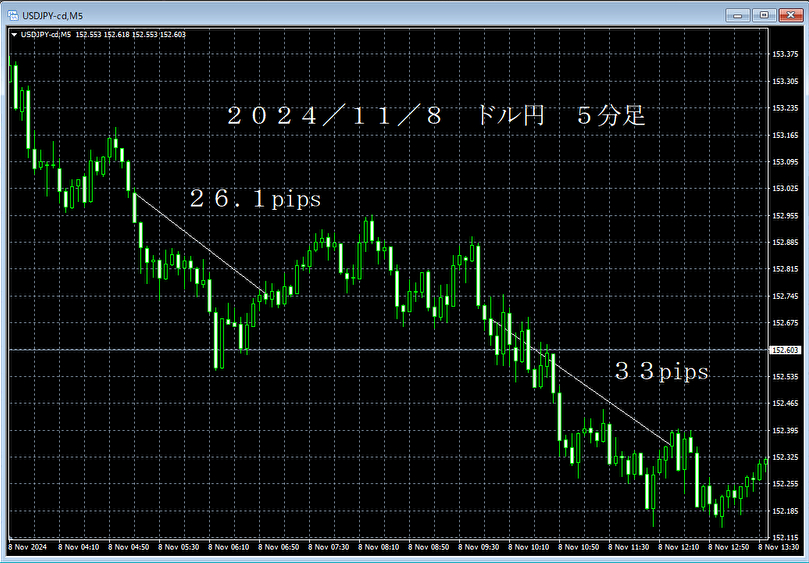Click the 8 Nov 13:30 time axis label
The height and width of the screenshot is (563, 809).
coord(779,547)
